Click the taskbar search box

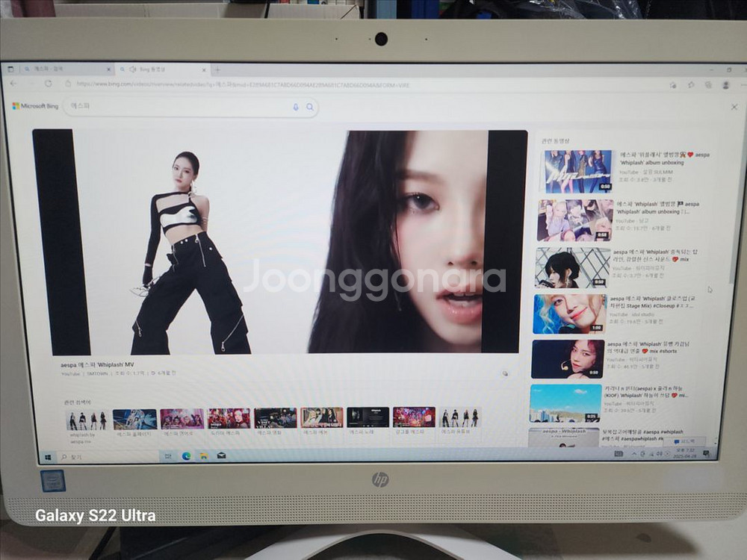108,457
